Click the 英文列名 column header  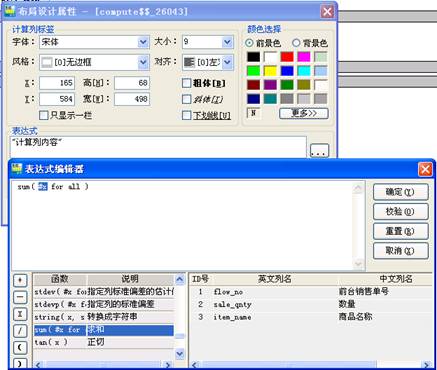[275, 279]
